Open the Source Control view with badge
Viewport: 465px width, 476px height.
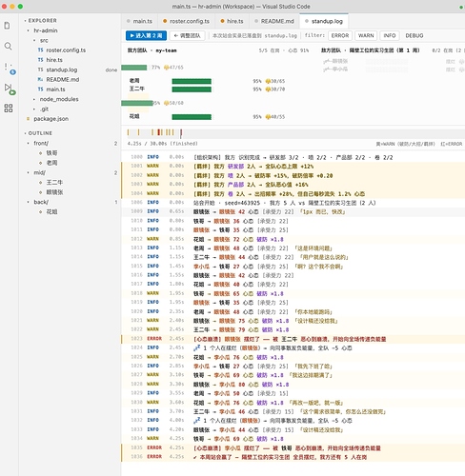[9, 69]
